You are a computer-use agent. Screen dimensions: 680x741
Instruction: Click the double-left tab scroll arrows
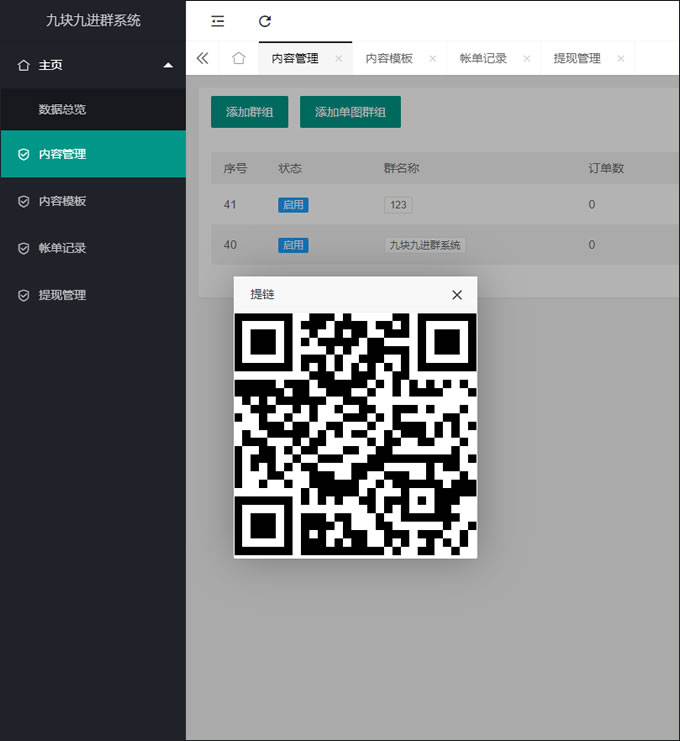tap(202, 58)
